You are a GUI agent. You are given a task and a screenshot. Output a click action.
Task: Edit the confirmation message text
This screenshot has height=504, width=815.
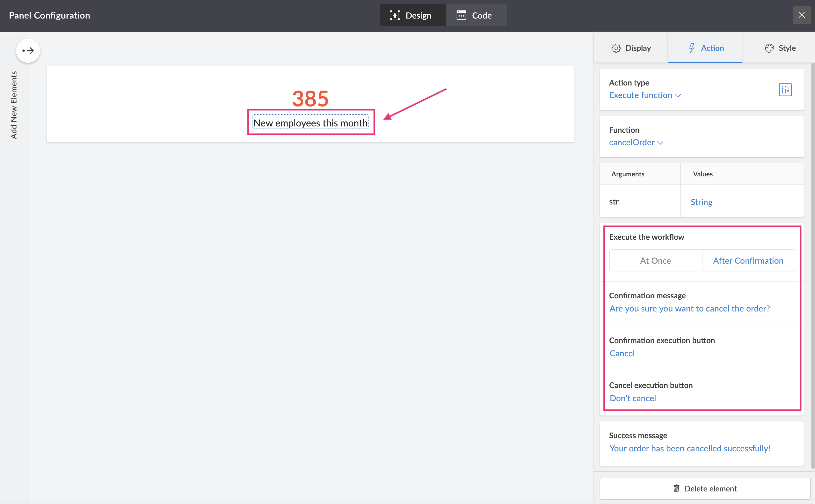tap(689, 309)
